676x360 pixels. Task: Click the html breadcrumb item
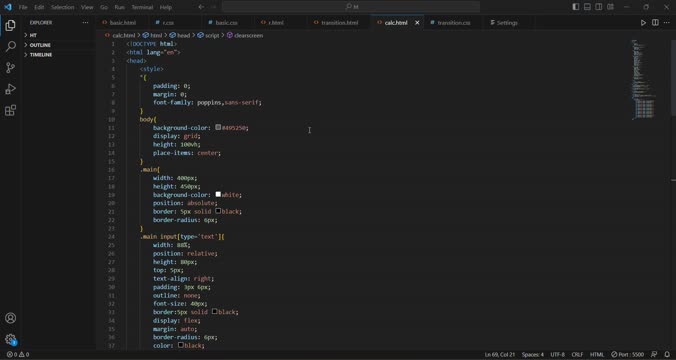click(x=153, y=35)
